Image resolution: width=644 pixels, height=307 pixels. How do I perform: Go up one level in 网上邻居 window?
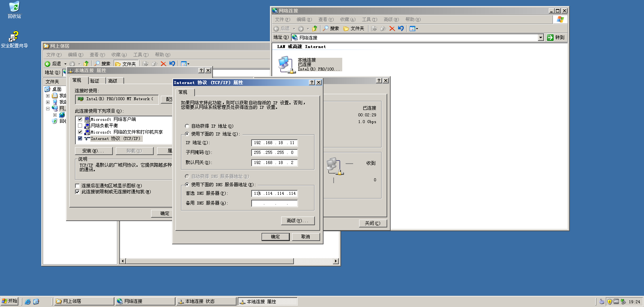[86, 64]
